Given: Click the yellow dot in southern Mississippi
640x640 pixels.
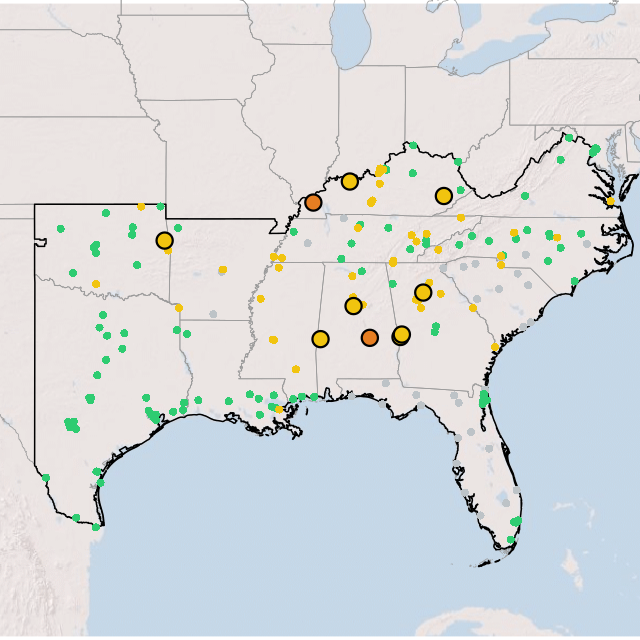Looking at the screenshot, I should (x=296, y=369).
